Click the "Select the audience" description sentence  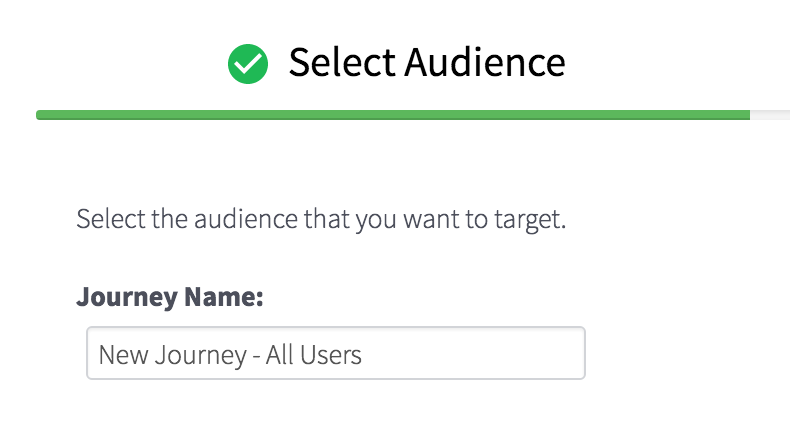321,218
